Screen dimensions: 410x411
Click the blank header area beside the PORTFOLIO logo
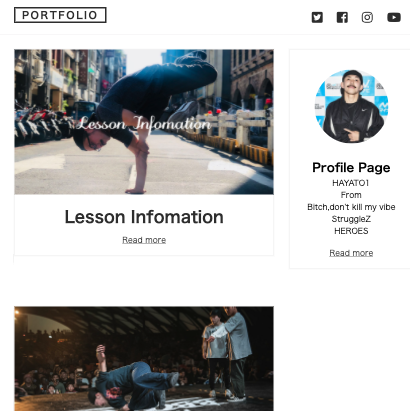pyautogui.click(x=207, y=17)
